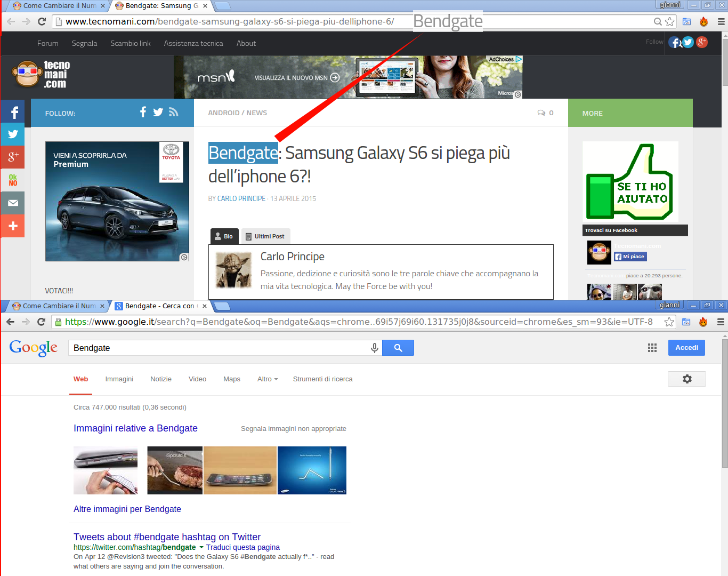
Task: Select 'Come Cambiare il Num' tab in tecnomani window
Action: 59,6
